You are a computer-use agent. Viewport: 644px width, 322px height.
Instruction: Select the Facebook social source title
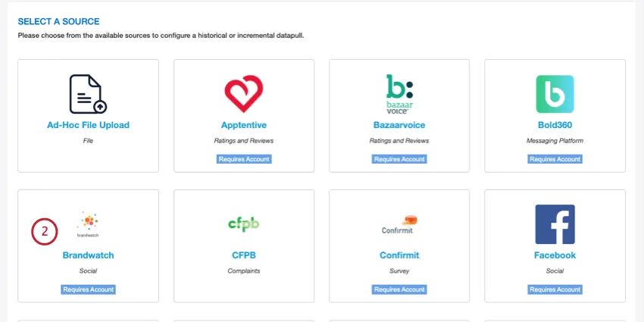(x=555, y=255)
